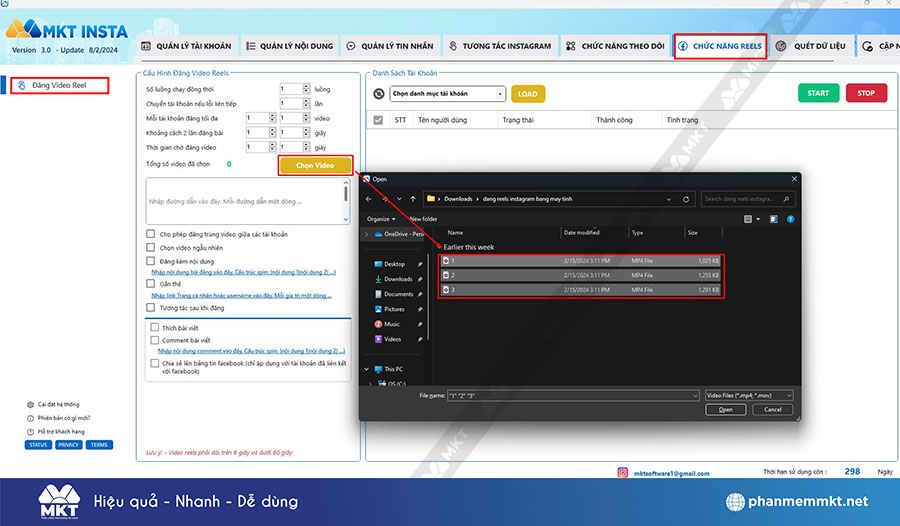Click the Instagram icon beside the email address
This screenshot has width=900, height=526.
622,473
